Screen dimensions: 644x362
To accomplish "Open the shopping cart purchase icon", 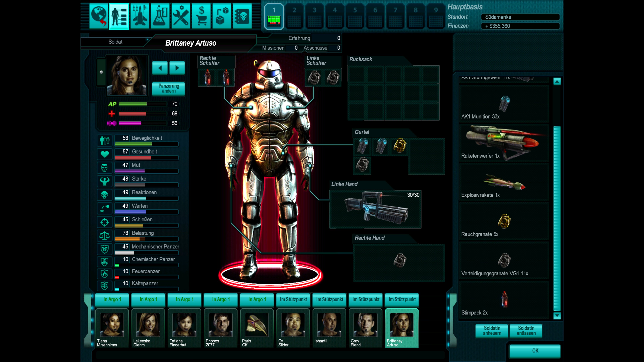I will 201,16.
